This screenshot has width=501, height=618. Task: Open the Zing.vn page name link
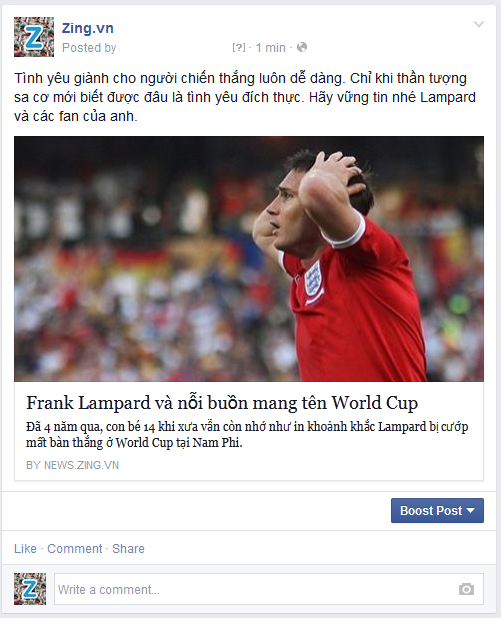(88, 28)
